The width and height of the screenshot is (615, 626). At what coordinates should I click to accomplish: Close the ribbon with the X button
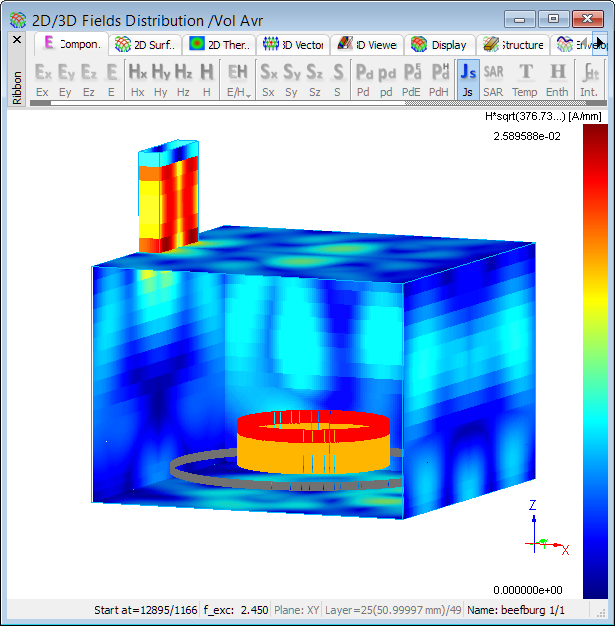[x=16, y=40]
